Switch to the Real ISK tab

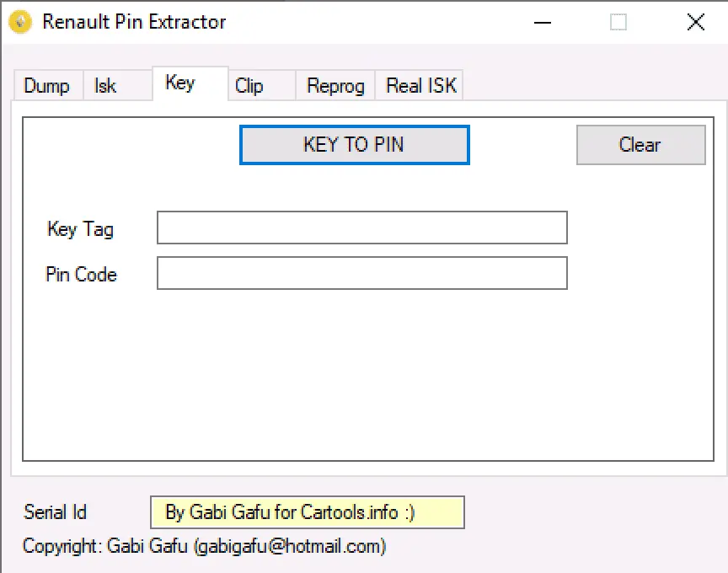pos(420,86)
